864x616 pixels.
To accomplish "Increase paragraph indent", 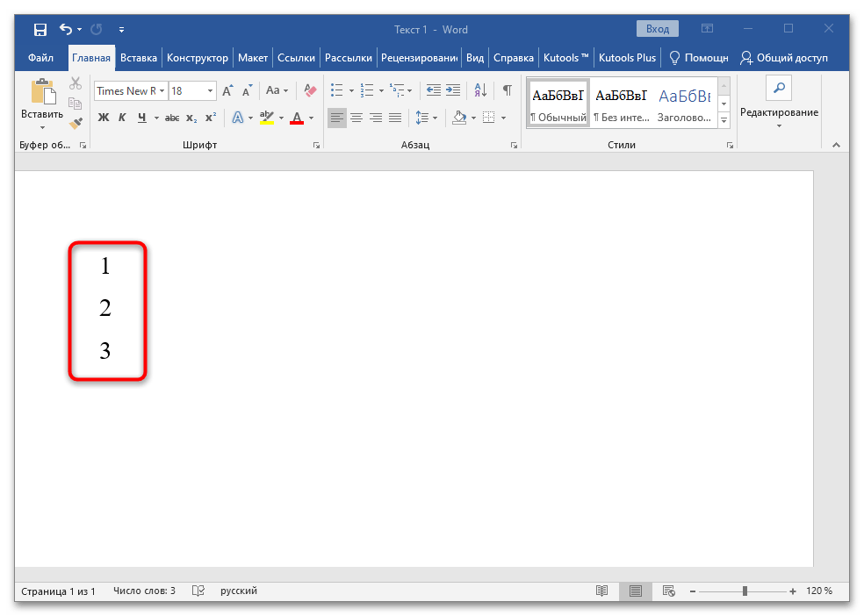I will [x=453, y=90].
